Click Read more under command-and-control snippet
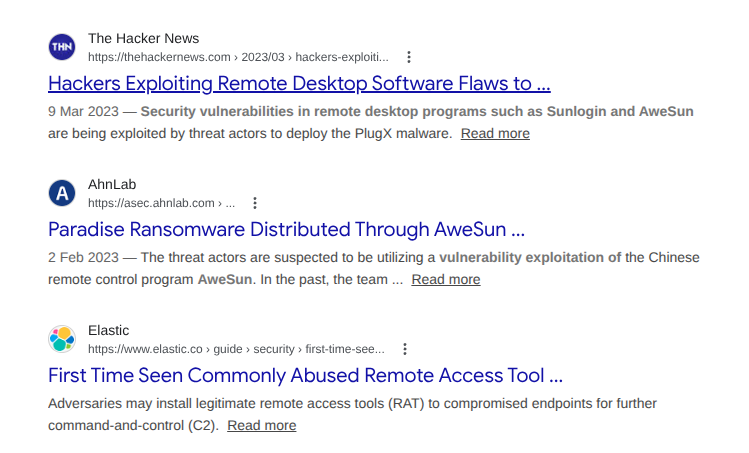 pyautogui.click(x=262, y=425)
